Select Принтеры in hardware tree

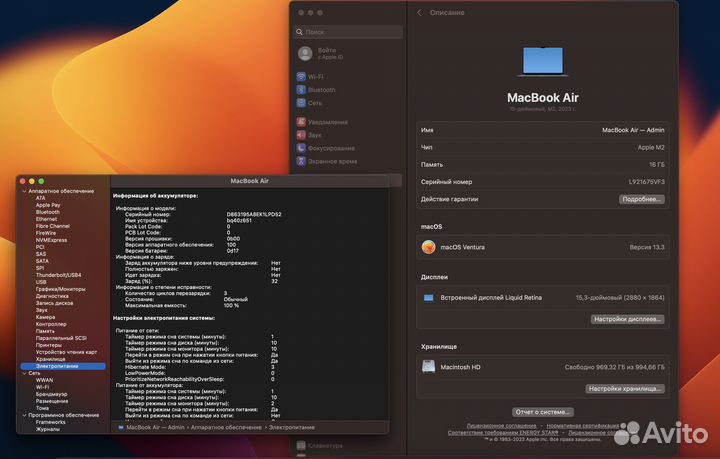(48, 345)
